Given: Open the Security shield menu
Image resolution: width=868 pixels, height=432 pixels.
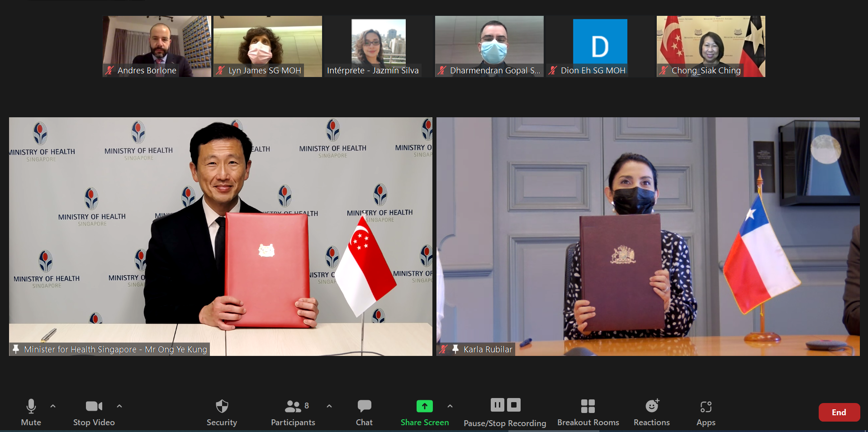Looking at the screenshot, I should pos(222,412).
